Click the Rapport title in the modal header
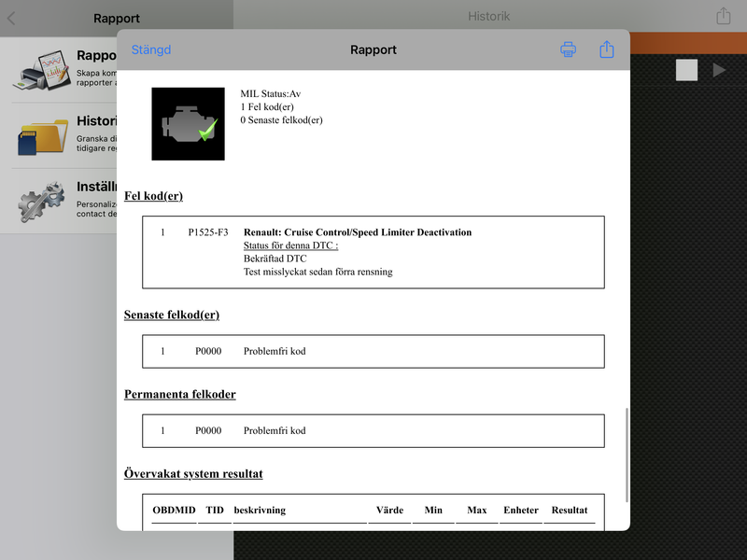 pyautogui.click(x=373, y=50)
